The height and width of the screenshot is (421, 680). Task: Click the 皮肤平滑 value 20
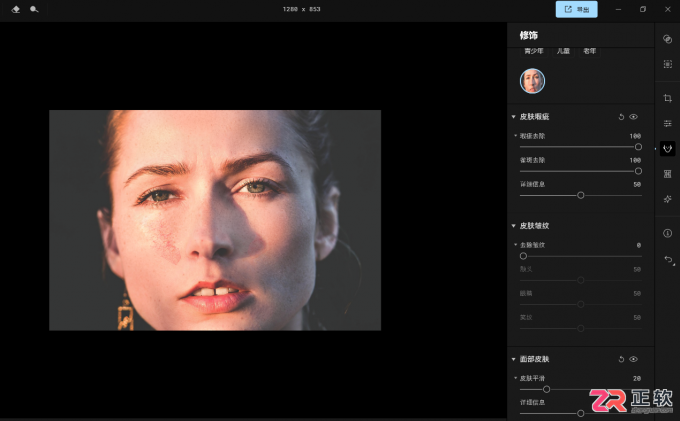637,379
